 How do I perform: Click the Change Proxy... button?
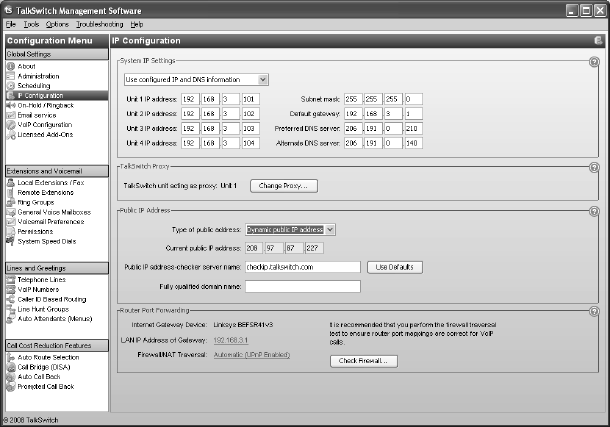pos(283,186)
